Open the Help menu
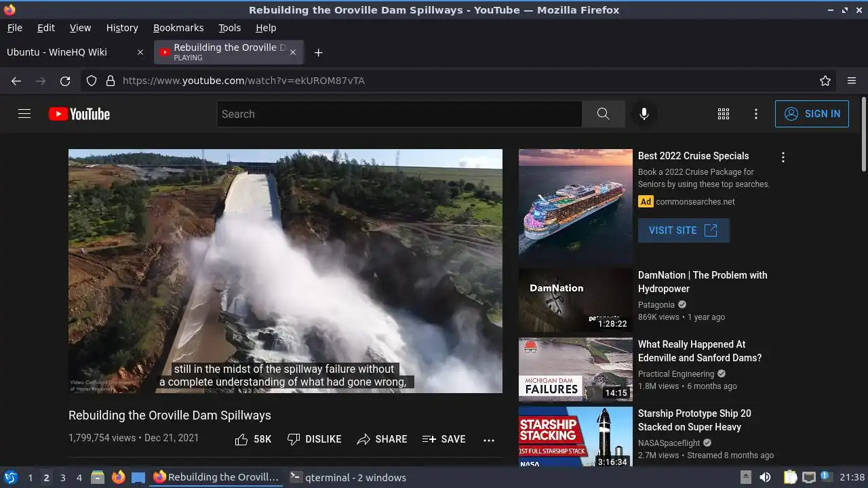The image size is (868, 488). (x=266, y=28)
